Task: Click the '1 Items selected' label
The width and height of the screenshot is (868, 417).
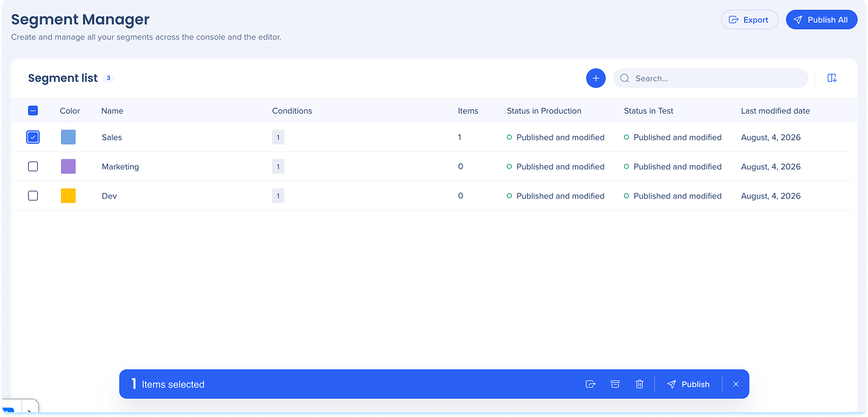Action: coord(168,384)
